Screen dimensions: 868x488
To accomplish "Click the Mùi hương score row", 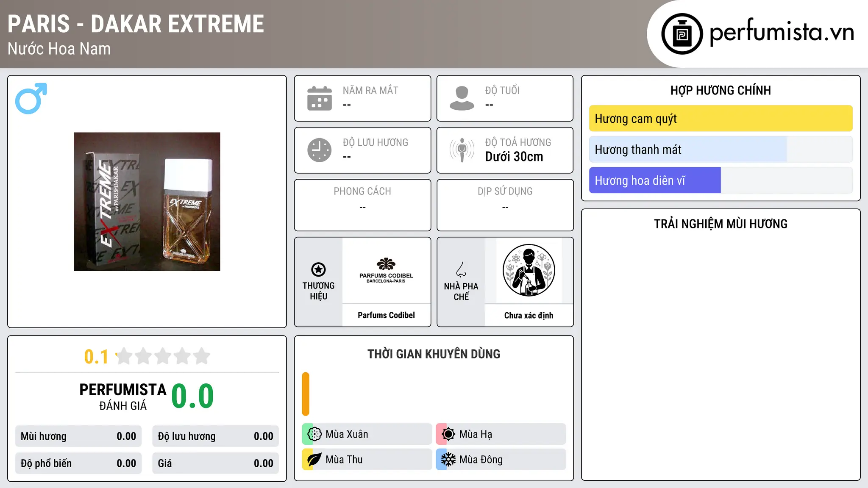I will click(x=78, y=436).
